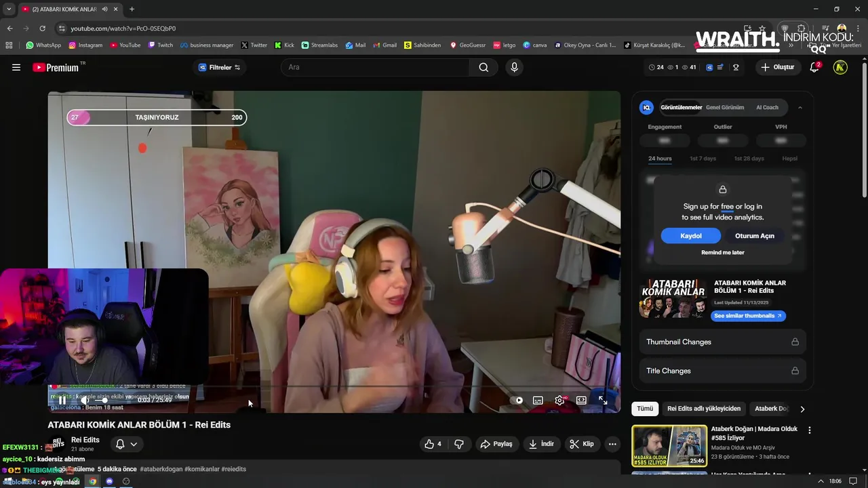868x488 pixels.
Task: Collapse the analytics panel chevron
Action: pyautogui.click(x=800, y=107)
